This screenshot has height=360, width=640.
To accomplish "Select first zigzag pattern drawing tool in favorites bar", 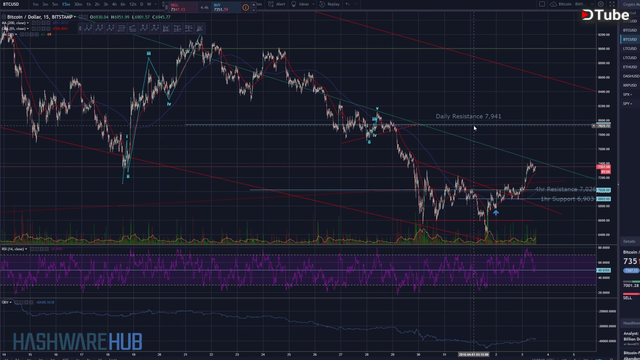I will 88,28.
